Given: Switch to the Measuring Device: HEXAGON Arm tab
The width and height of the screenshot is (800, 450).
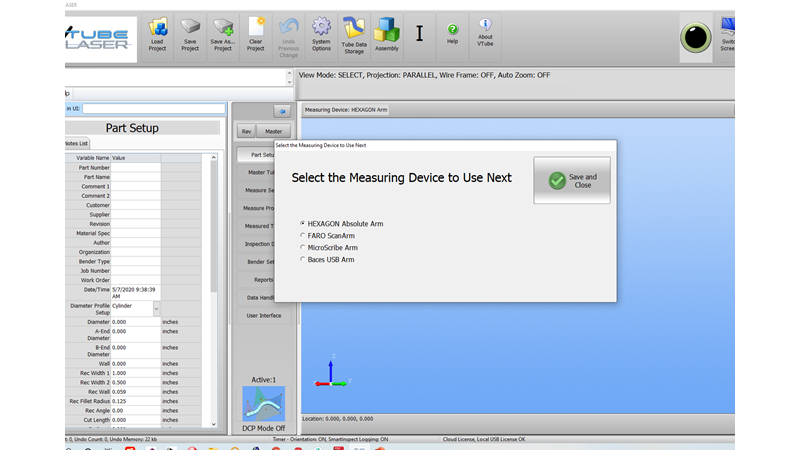Looking at the screenshot, I should click(346, 110).
